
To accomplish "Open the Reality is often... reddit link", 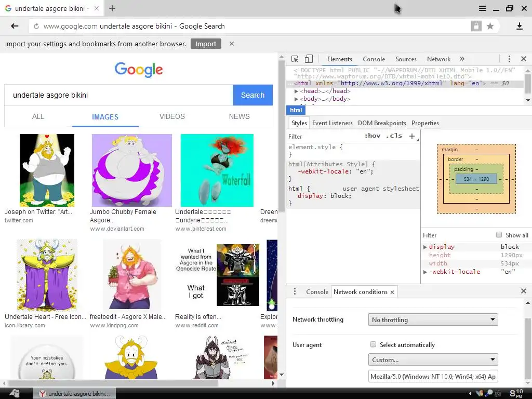I will (198, 316).
